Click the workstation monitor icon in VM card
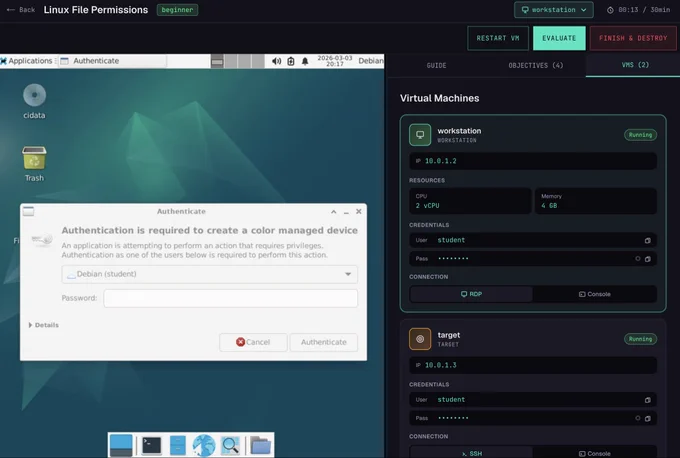This screenshot has width=680, height=458. point(420,135)
